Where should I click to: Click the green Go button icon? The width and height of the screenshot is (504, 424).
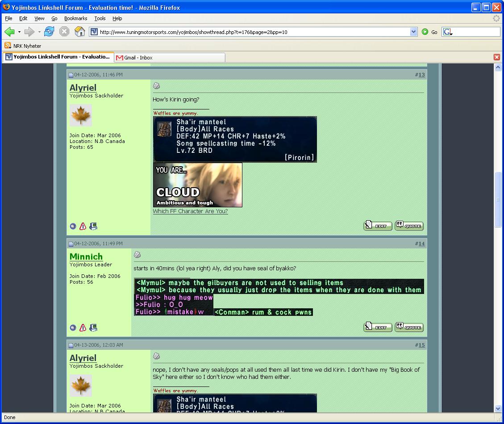425,32
